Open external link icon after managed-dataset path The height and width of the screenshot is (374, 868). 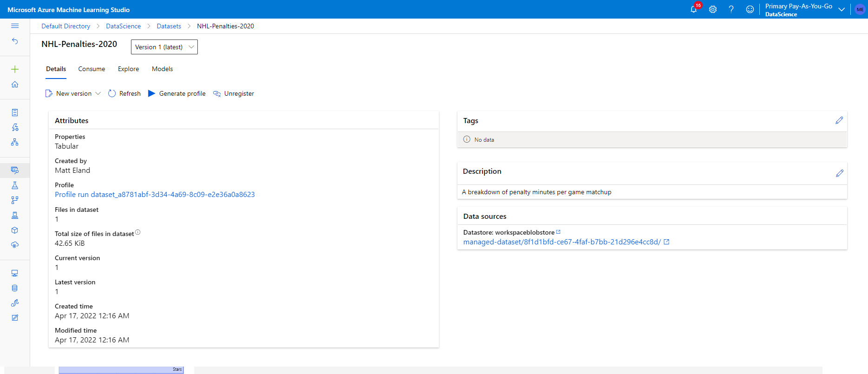coord(666,242)
